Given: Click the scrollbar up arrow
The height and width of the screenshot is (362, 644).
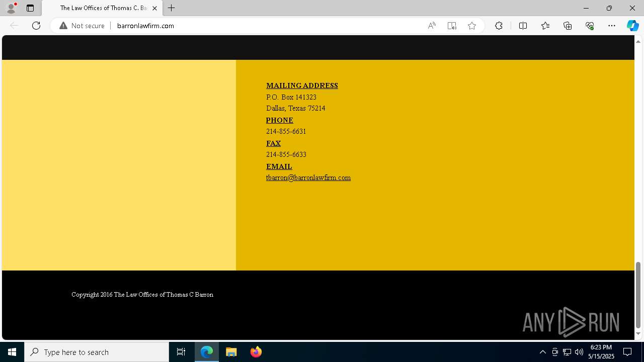Looking at the screenshot, I should coord(638,41).
